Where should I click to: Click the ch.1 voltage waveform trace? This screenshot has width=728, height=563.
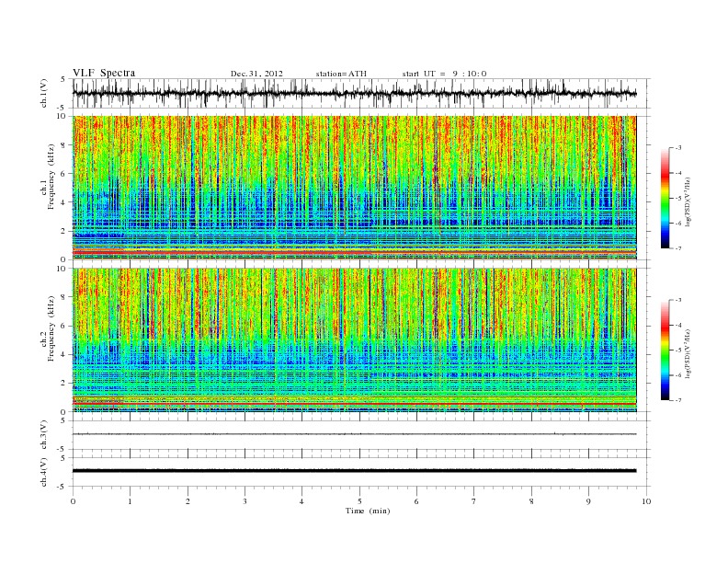point(354,94)
